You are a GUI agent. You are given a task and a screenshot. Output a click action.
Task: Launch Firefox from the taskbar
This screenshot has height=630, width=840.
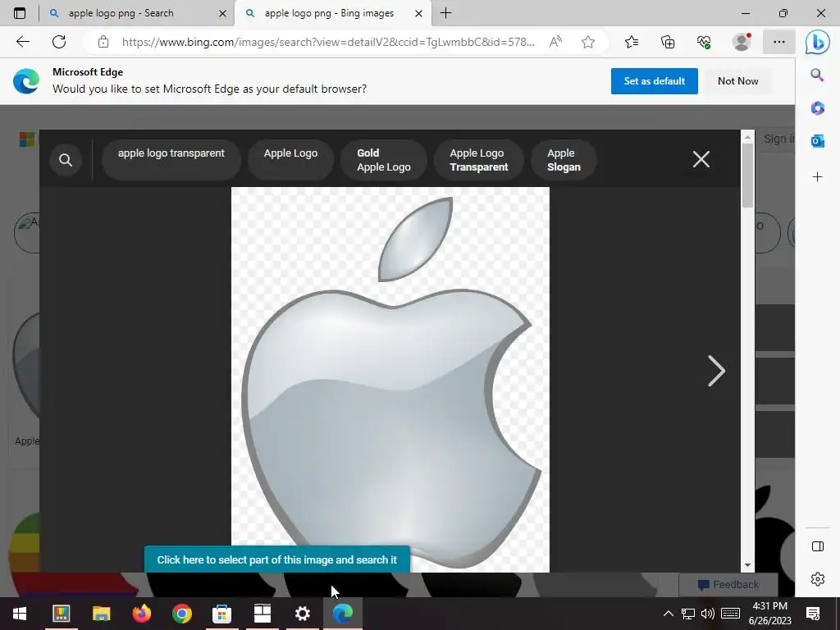pos(141,614)
